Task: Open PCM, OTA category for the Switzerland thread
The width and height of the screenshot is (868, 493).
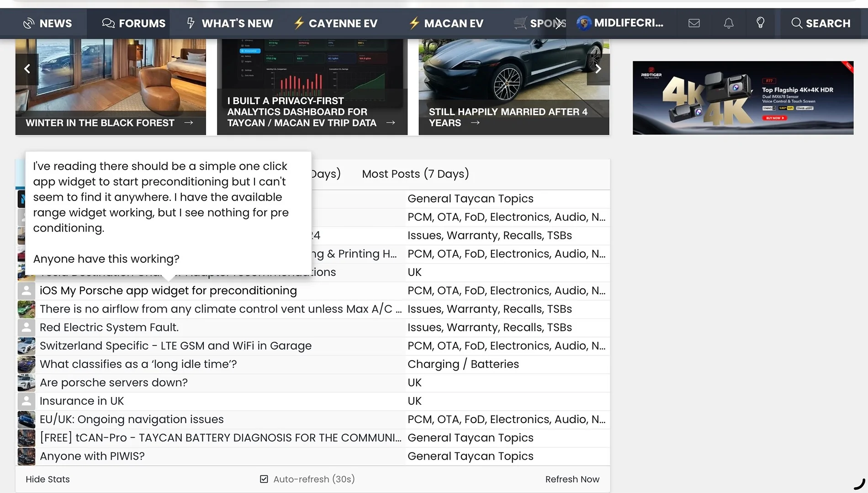Action: pyautogui.click(x=507, y=345)
